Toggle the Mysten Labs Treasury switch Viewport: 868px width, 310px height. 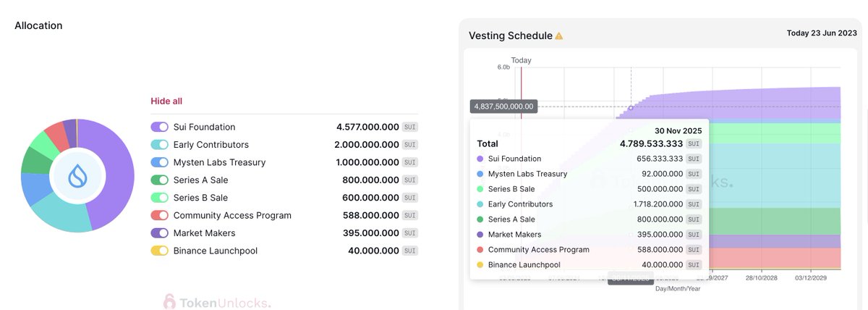[x=160, y=162]
